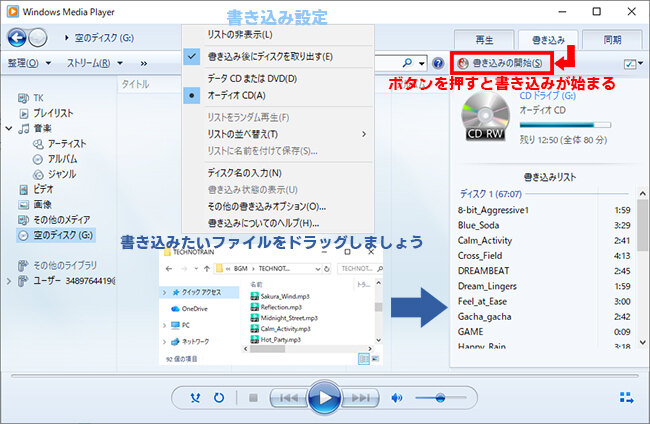Open the search options dropdown arrow

coord(422,63)
